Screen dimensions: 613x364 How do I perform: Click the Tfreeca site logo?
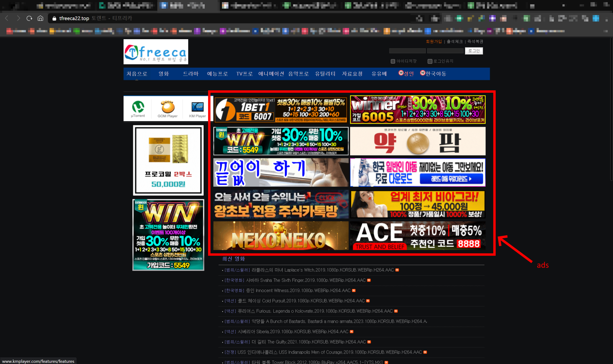pyautogui.click(x=156, y=52)
